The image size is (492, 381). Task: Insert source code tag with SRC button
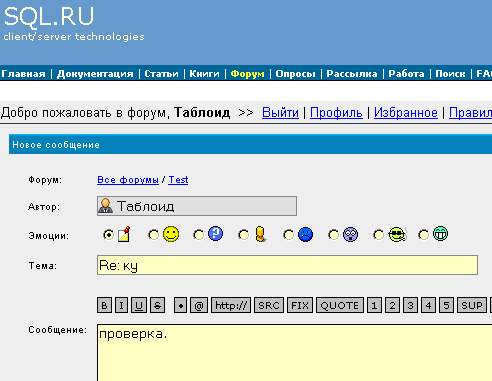tap(269, 305)
